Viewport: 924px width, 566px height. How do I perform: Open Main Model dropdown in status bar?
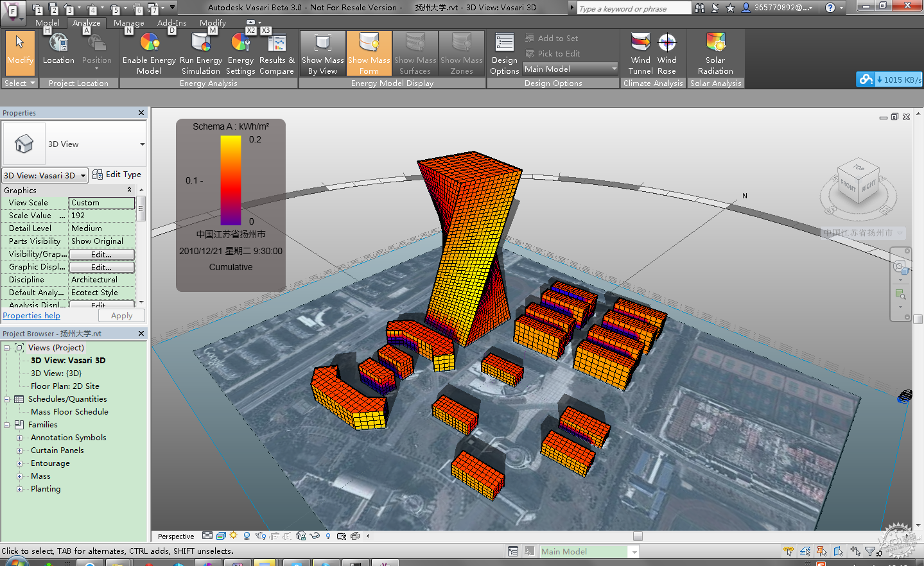589,551
